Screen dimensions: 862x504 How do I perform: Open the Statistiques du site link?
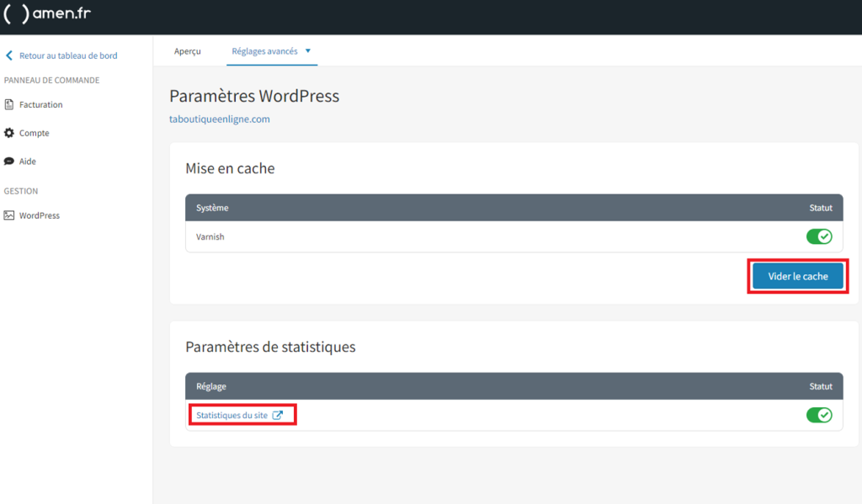tap(232, 415)
